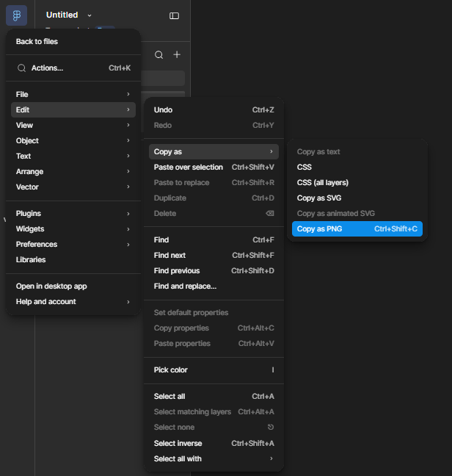
Task: Expand the Plugins submenu
Action: click(x=73, y=214)
